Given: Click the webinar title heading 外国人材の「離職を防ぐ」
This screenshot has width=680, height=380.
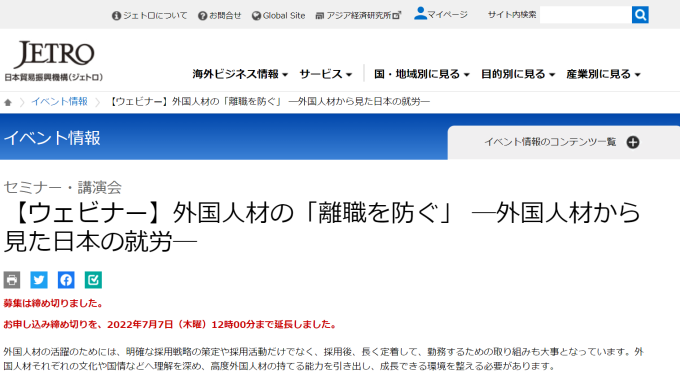Looking at the screenshot, I should (322, 227).
